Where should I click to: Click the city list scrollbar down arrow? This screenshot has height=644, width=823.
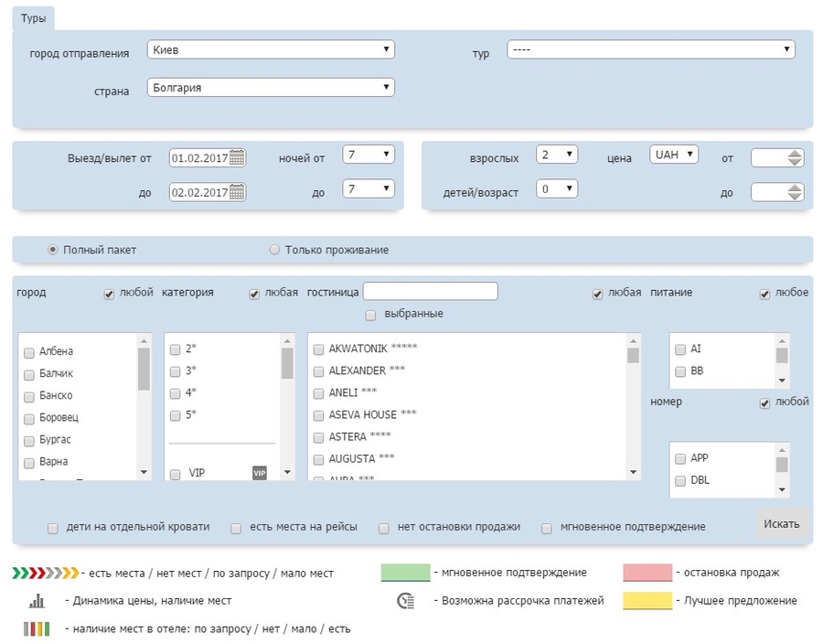click(x=144, y=472)
